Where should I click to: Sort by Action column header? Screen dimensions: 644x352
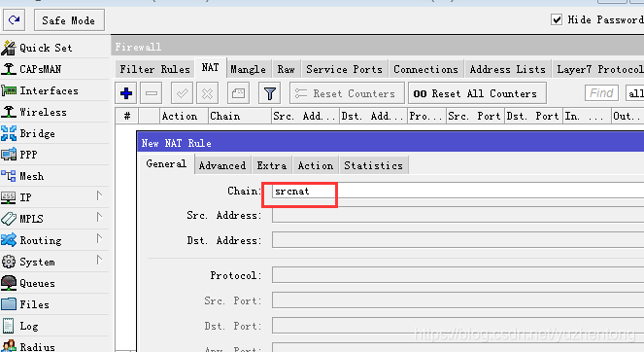[184, 116]
